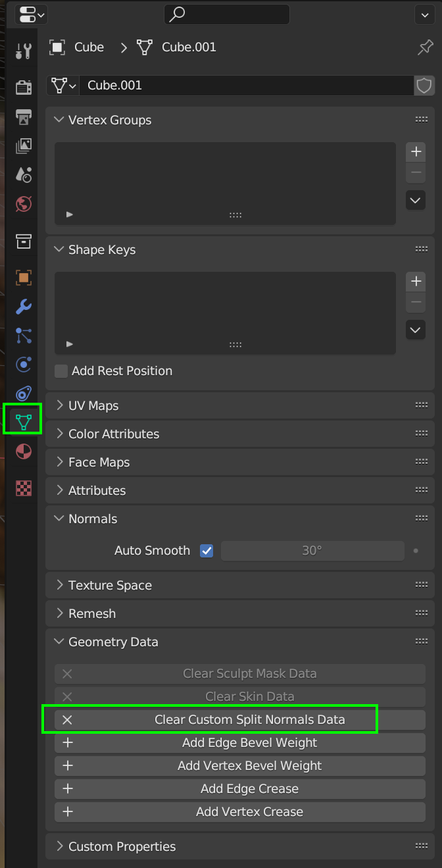Select the Particle properties icon
This screenshot has width=442, height=868.
(23, 335)
